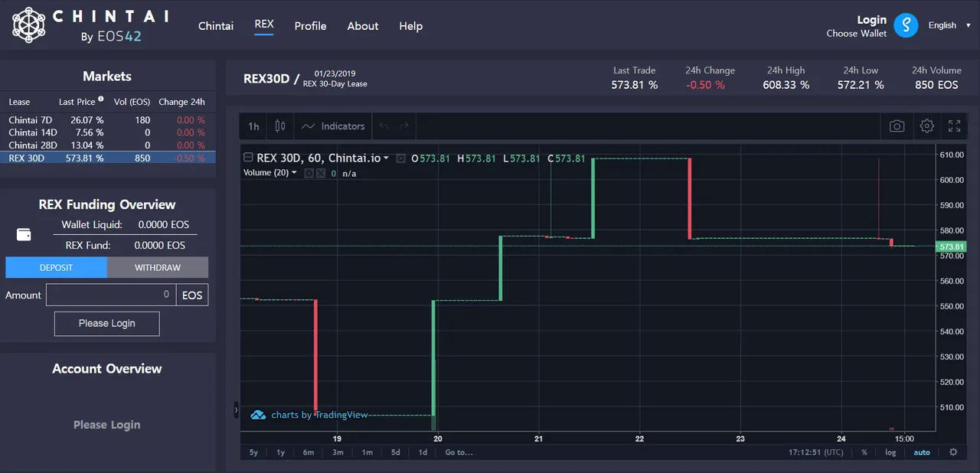Switch to the DEPOSIT tab

(x=57, y=267)
